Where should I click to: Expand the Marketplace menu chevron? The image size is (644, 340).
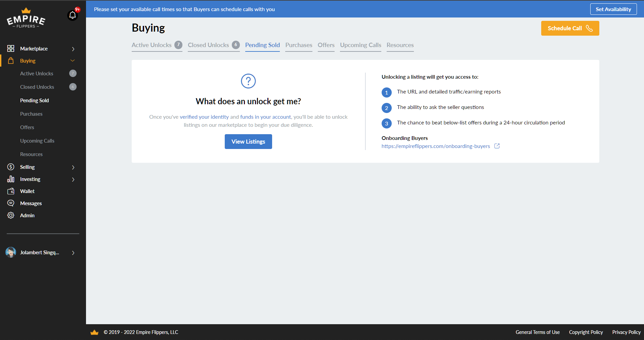(73, 49)
